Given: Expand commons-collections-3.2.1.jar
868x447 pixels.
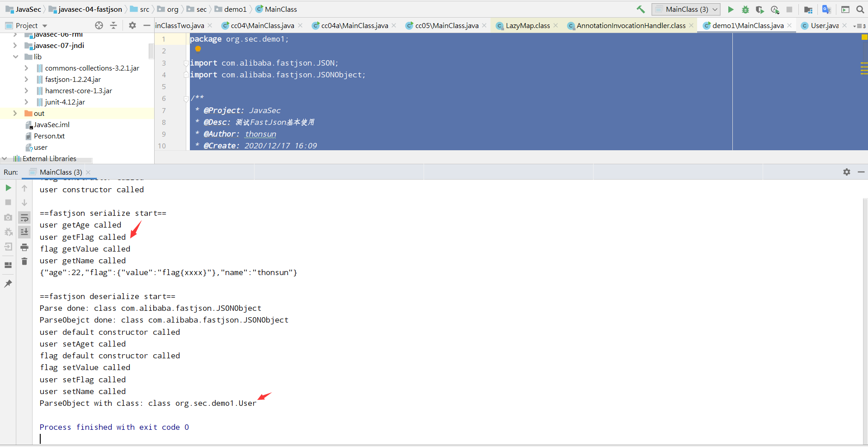Looking at the screenshot, I should pyautogui.click(x=26, y=68).
